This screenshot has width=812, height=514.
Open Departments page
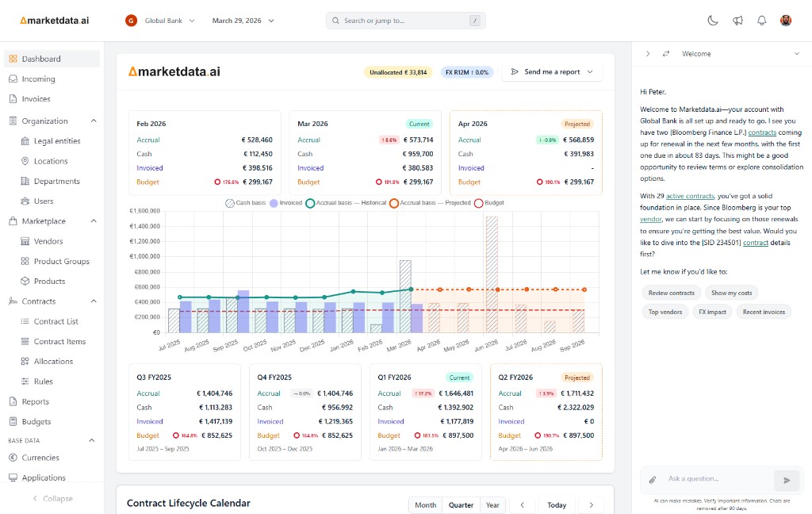pos(57,182)
